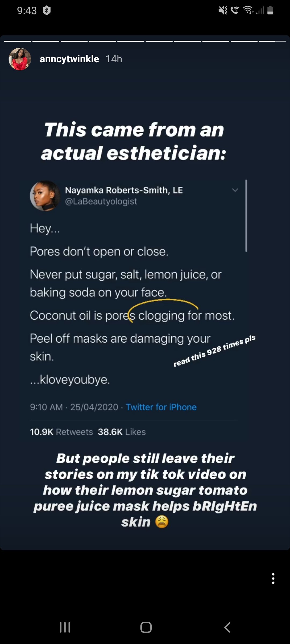Open the anncytwinkle username link
The image size is (290, 644).
coord(69,59)
